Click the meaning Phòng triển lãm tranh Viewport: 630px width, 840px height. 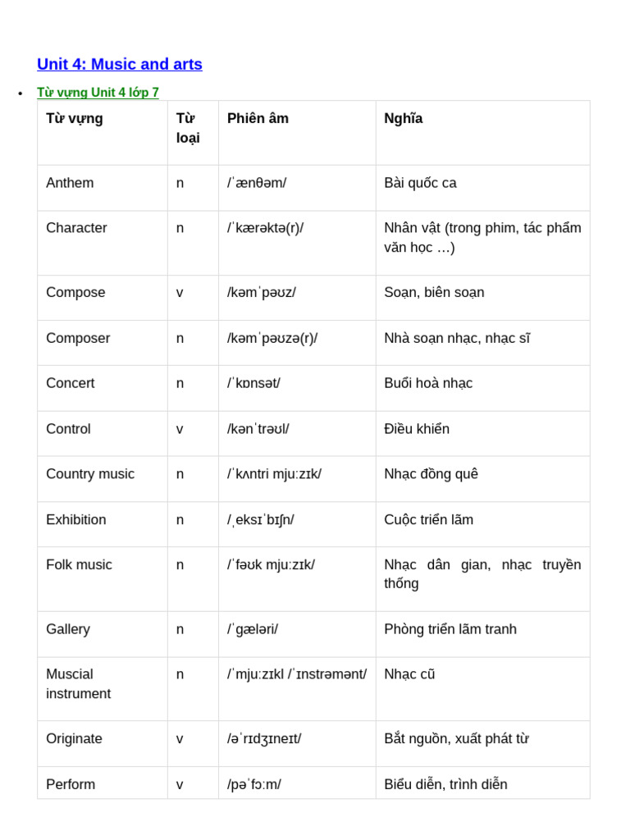[x=450, y=629]
